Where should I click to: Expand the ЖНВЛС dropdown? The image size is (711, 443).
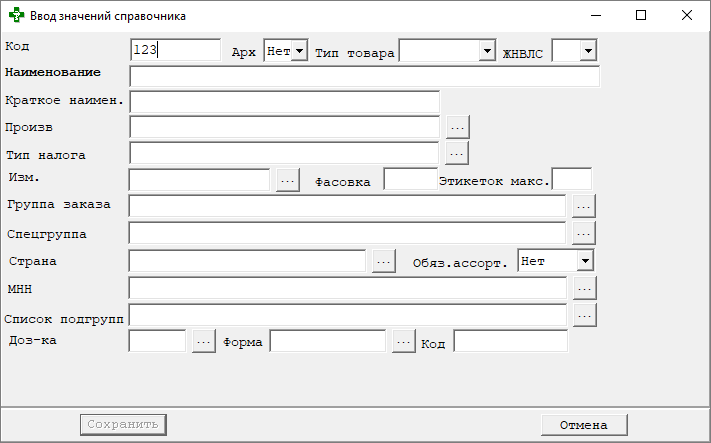click(587, 50)
